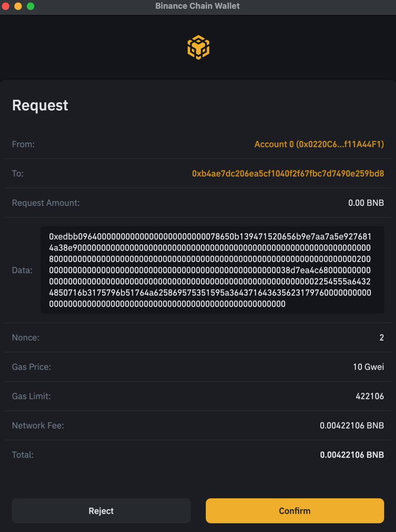Click the recipient address 0xb4ae7dc...
396x532 pixels.
pos(288,173)
